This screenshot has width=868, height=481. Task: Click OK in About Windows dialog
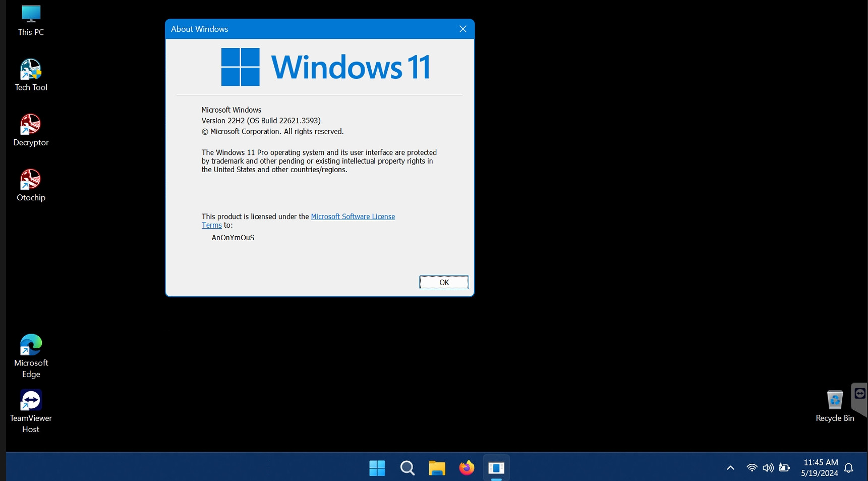point(444,282)
